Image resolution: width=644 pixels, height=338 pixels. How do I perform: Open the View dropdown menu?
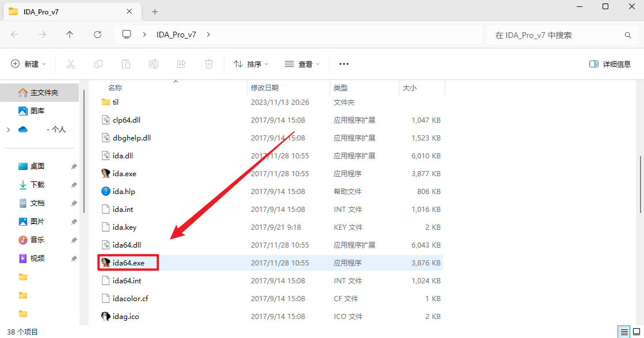[x=302, y=64]
